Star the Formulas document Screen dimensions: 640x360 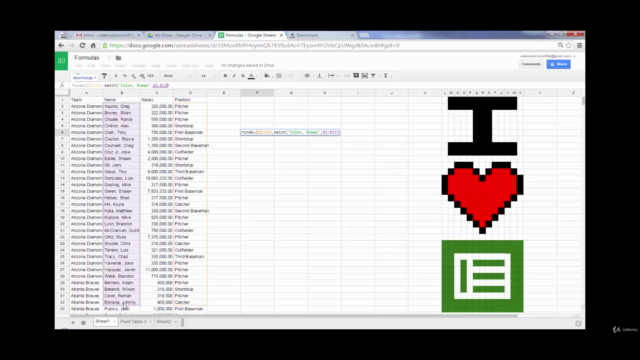pyautogui.click(x=109, y=58)
